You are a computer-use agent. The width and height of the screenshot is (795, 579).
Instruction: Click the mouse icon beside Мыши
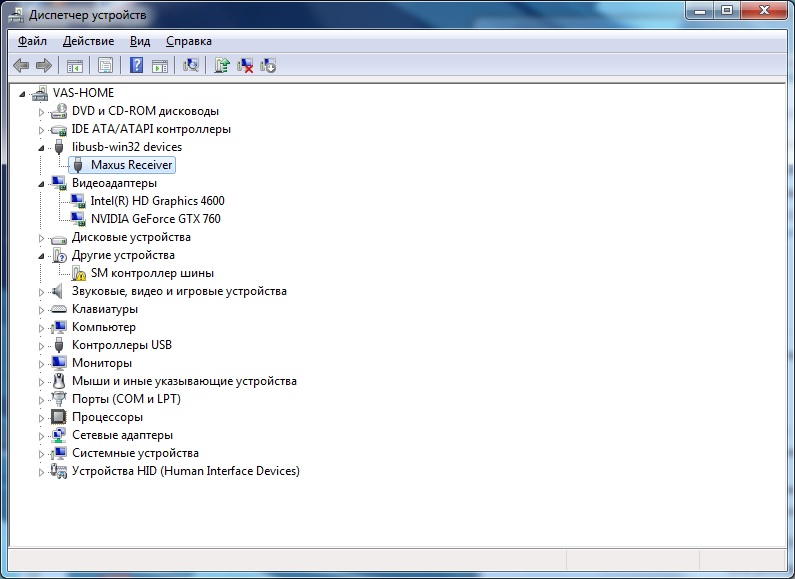click(x=59, y=381)
